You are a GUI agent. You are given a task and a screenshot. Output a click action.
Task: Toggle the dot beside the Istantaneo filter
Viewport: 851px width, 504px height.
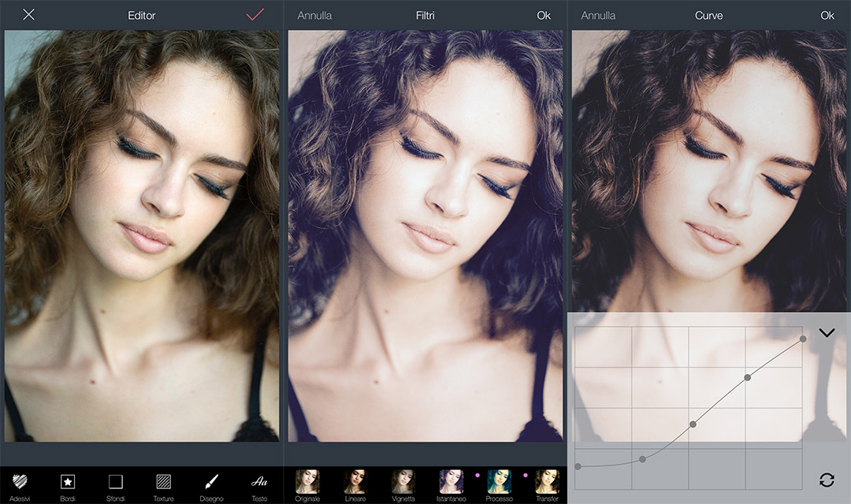pyautogui.click(x=478, y=475)
